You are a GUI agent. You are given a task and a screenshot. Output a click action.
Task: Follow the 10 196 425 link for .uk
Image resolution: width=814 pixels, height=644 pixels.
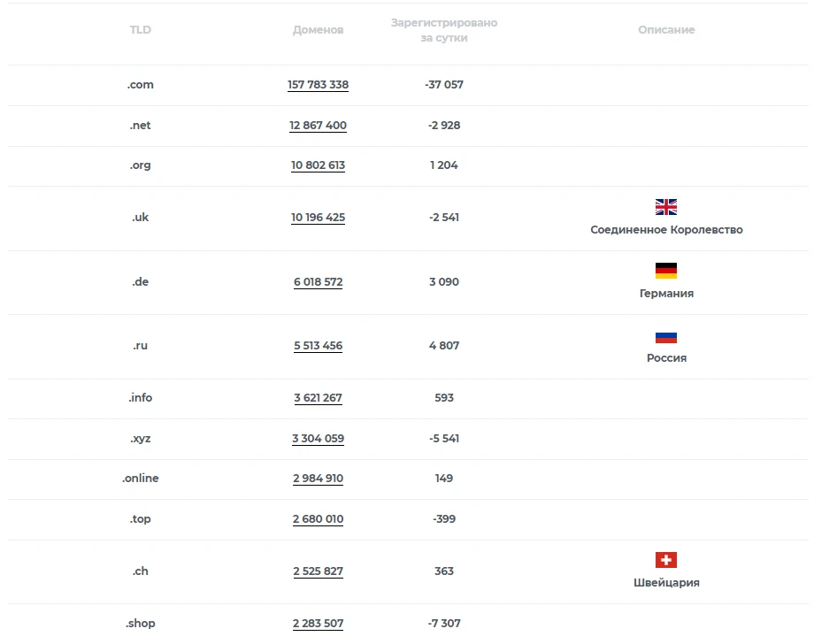[319, 218]
